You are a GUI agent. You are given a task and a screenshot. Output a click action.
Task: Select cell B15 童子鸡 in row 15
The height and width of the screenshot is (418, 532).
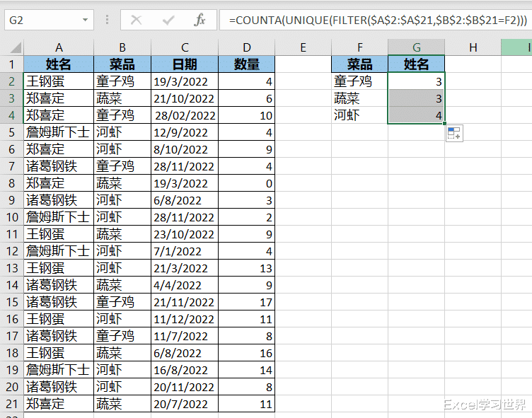point(122,301)
